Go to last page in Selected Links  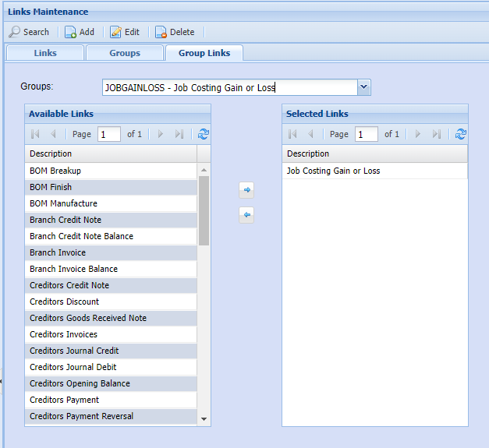tap(437, 134)
